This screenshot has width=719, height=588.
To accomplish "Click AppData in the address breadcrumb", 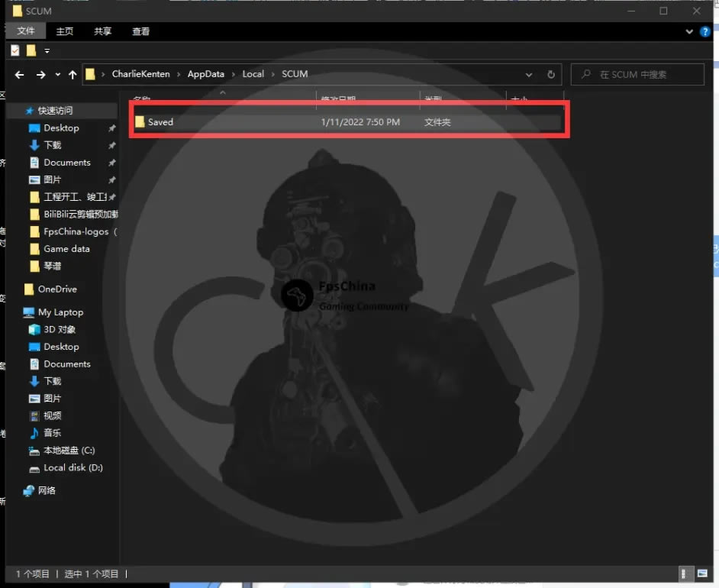I will point(205,74).
